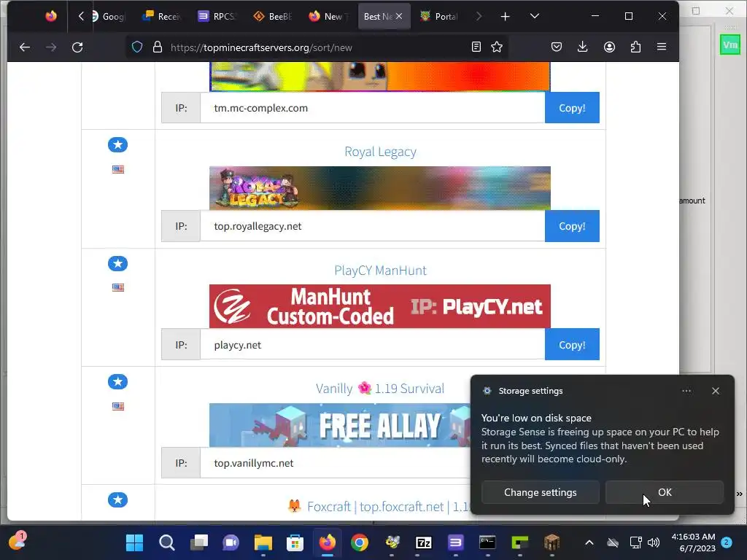Viewport: 747px width, 560px height.
Task: Open the Firefox account icon
Action: point(609,47)
